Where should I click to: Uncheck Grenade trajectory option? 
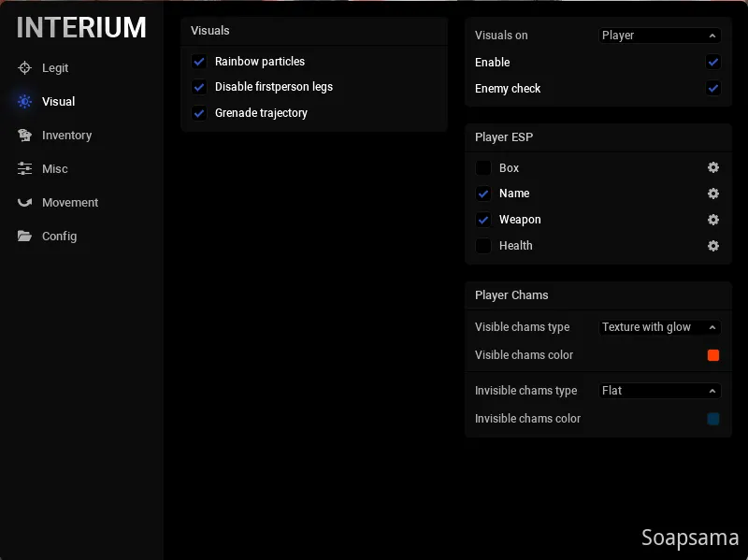coord(199,113)
